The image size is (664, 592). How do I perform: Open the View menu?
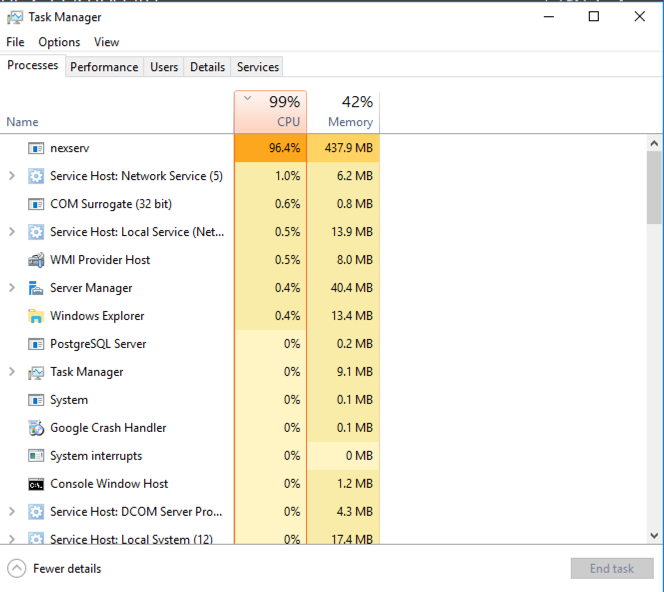click(106, 42)
